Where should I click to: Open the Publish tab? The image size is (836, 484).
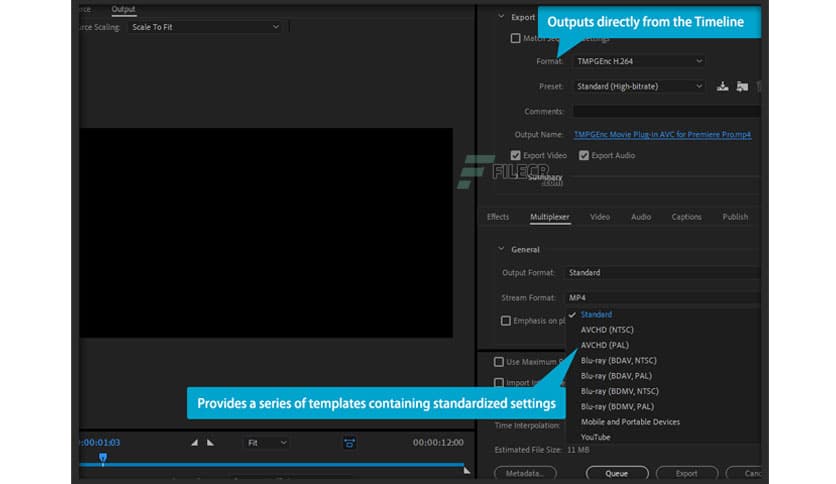[735, 217]
